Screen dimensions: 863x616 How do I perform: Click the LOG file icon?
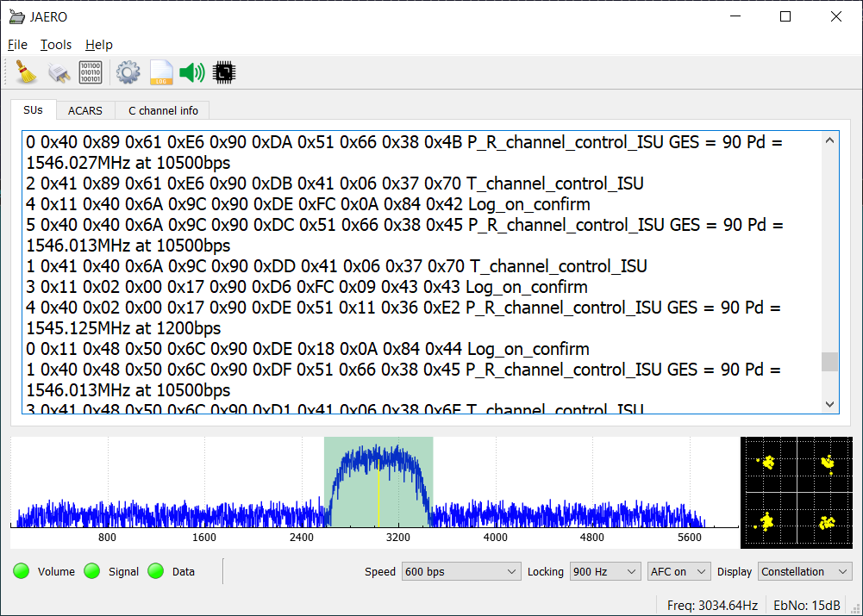[x=161, y=72]
